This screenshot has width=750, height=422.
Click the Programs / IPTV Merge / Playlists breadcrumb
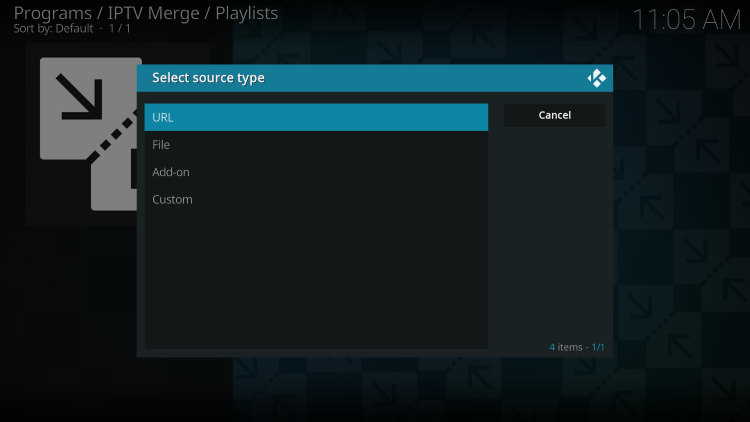click(146, 13)
